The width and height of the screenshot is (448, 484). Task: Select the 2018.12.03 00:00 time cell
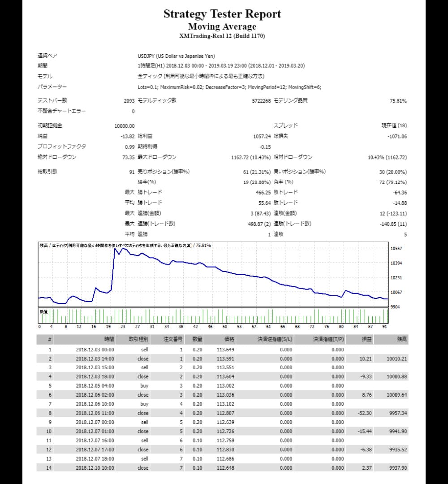(x=95, y=350)
